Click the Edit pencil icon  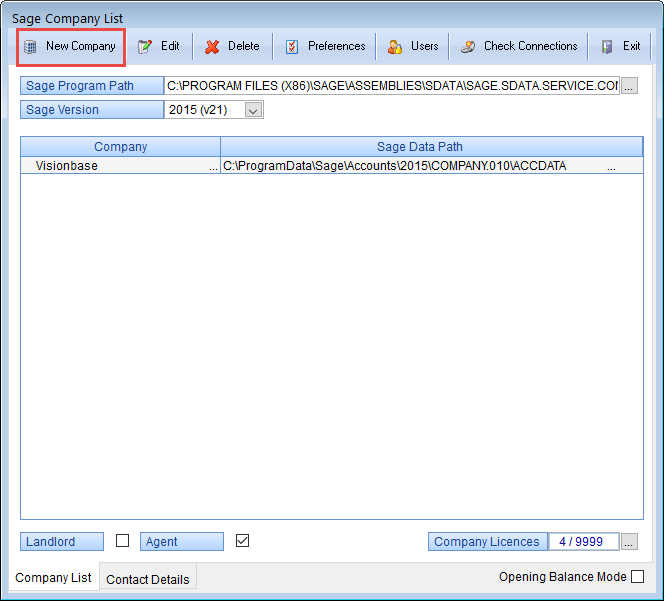[x=145, y=46]
